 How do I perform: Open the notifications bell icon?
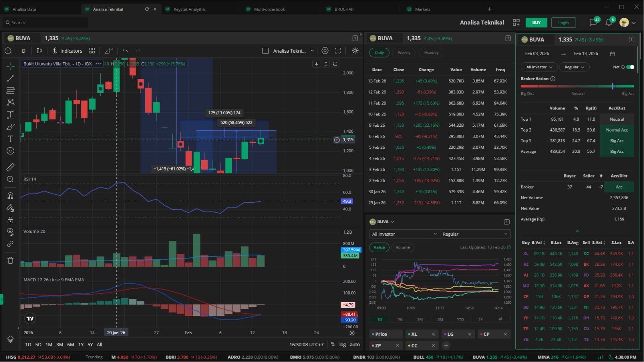tap(609, 23)
